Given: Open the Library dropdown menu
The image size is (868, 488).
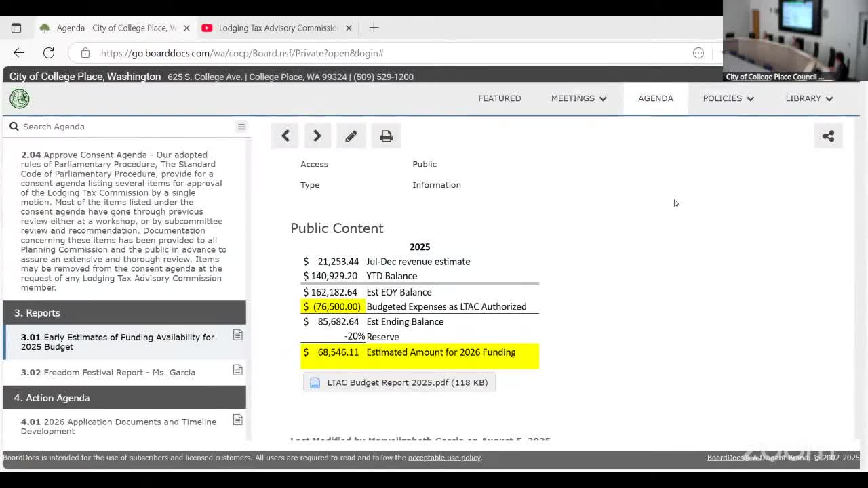Looking at the screenshot, I should coord(808,98).
